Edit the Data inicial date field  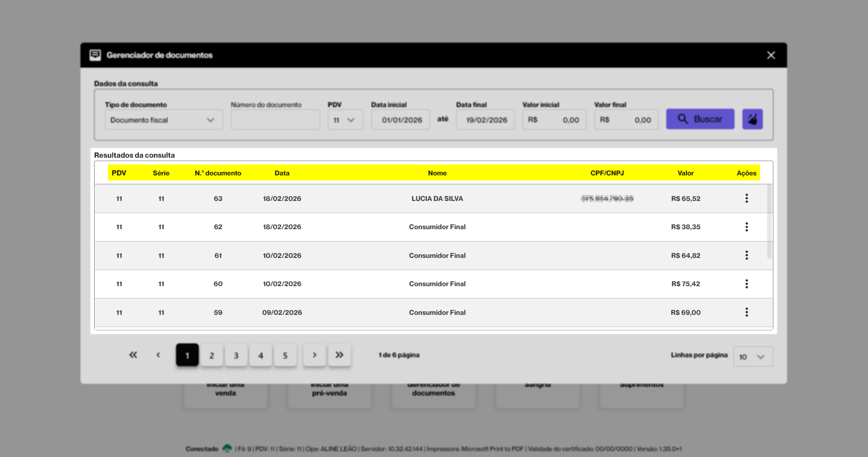coord(401,120)
